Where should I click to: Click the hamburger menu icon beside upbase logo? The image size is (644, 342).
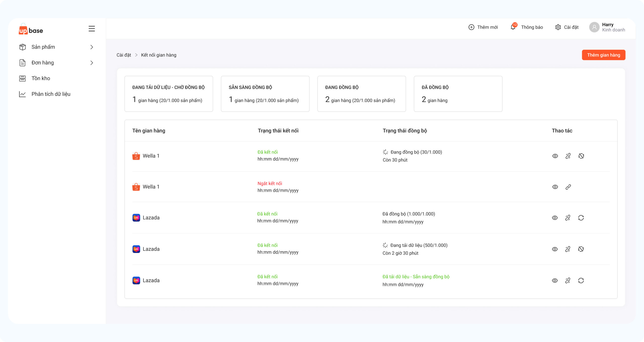click(92, 29)
